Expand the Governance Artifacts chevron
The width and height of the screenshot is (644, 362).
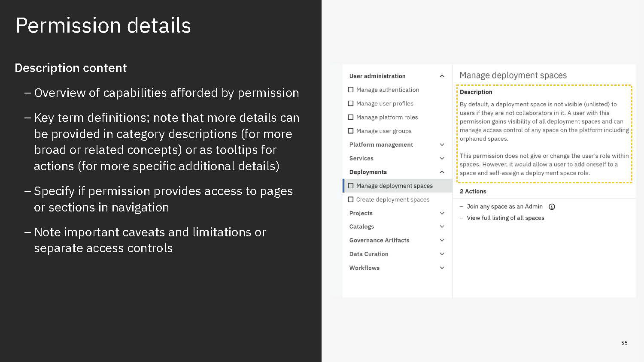442,240
